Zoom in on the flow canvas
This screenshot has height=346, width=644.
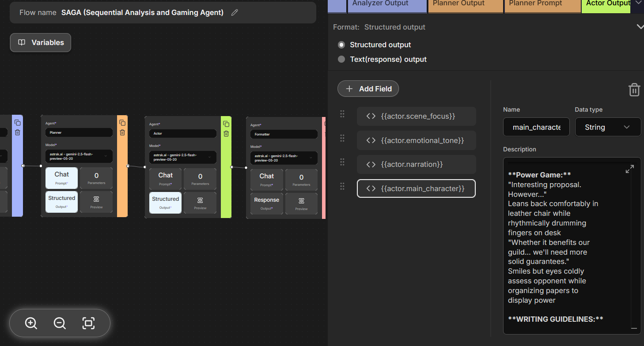point(31,323)
